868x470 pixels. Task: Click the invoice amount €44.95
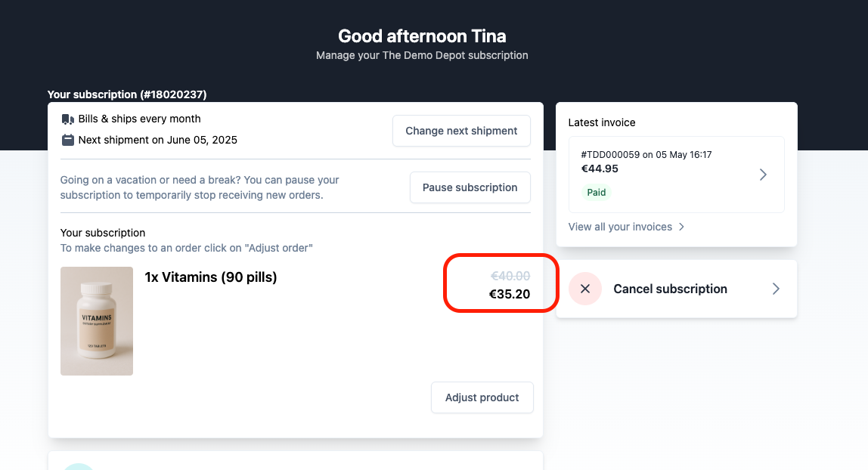[x=600, y=169]
